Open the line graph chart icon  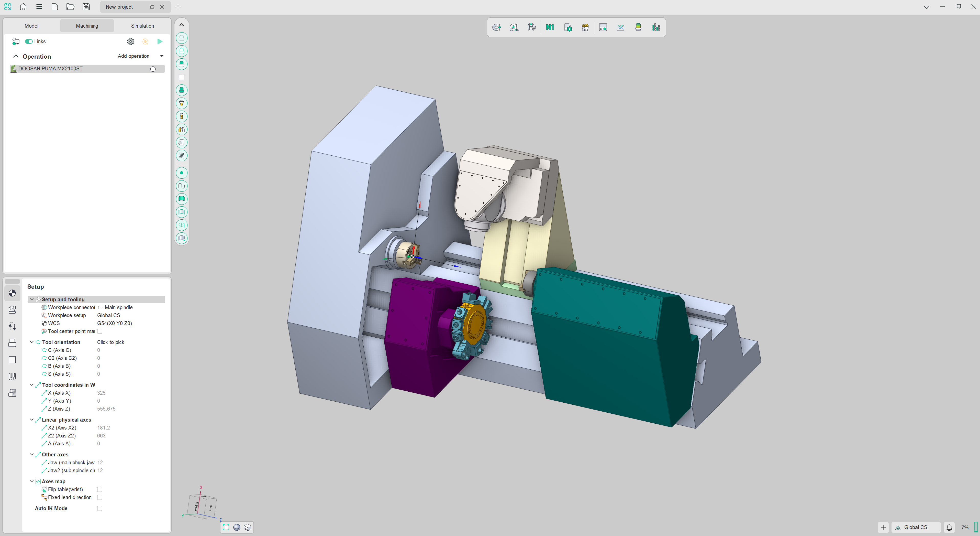(x=620, y=27)
